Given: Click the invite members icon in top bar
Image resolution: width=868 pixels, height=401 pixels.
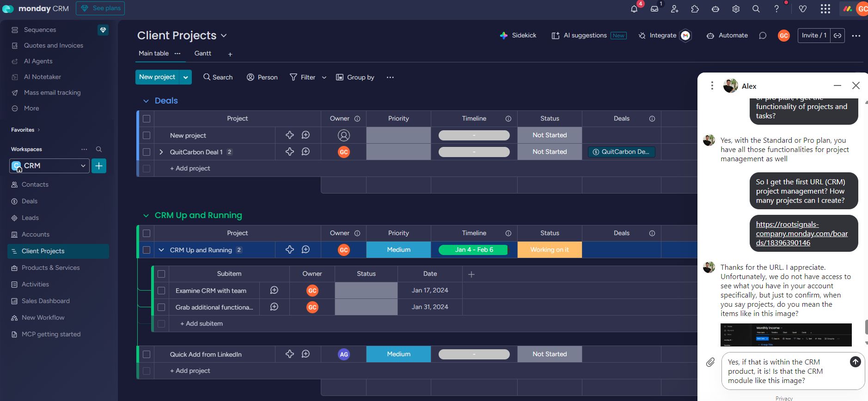Looking at the screenshot, I should (x=675, y=9).
